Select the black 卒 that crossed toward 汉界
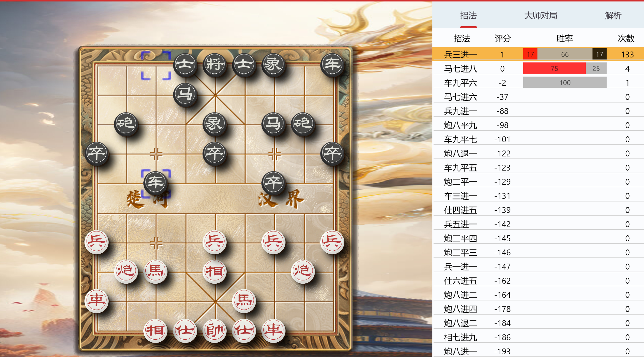644x357 pixels. click(274, 183)
